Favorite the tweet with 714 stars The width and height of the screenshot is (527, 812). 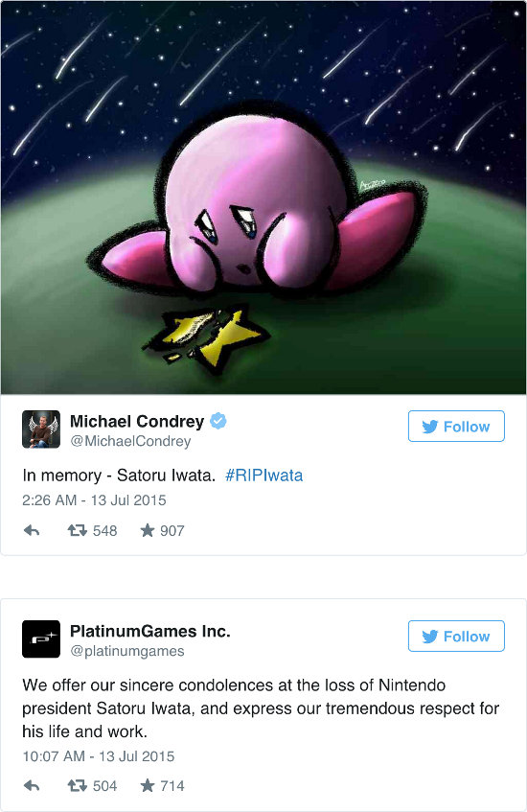(x=148, y=785)
